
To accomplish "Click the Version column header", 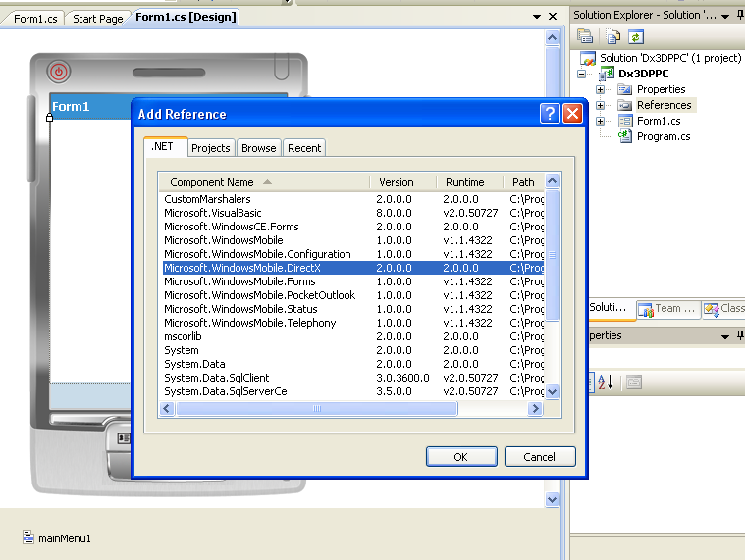I will point(402,182).
